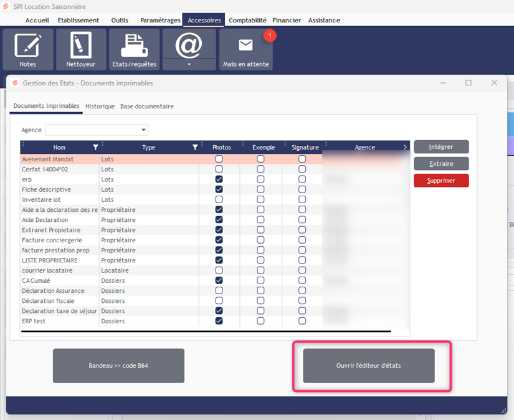Click the Type column filter icon

[x=195, y=148]
